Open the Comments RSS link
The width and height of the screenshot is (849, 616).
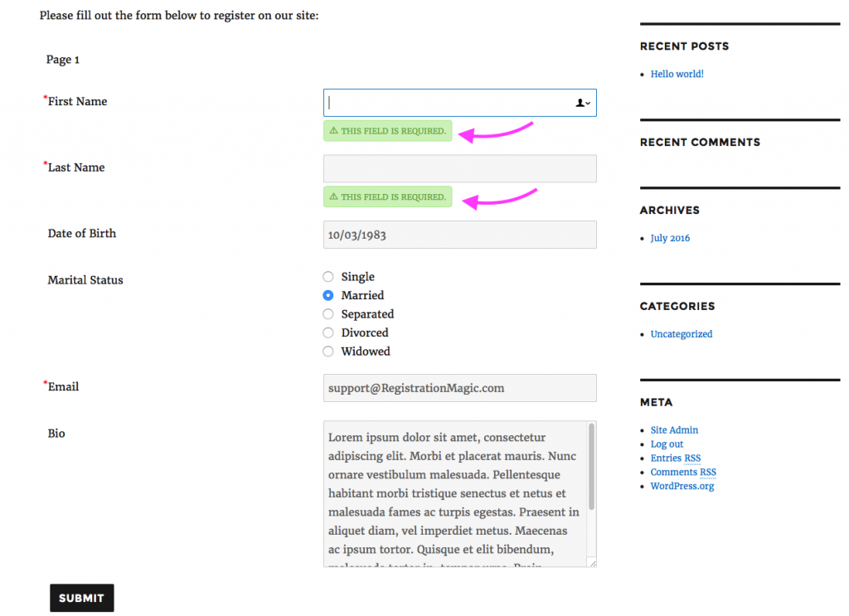coord(683,473)
